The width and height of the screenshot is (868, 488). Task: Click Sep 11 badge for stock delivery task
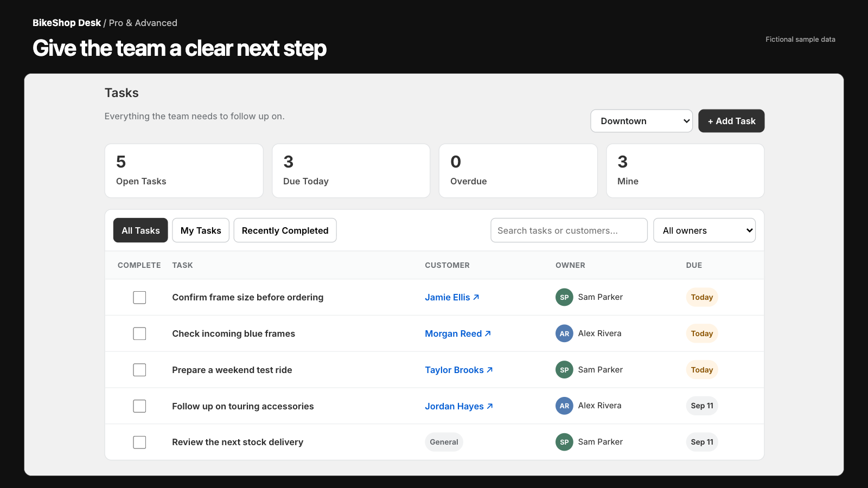pos(702,442)
